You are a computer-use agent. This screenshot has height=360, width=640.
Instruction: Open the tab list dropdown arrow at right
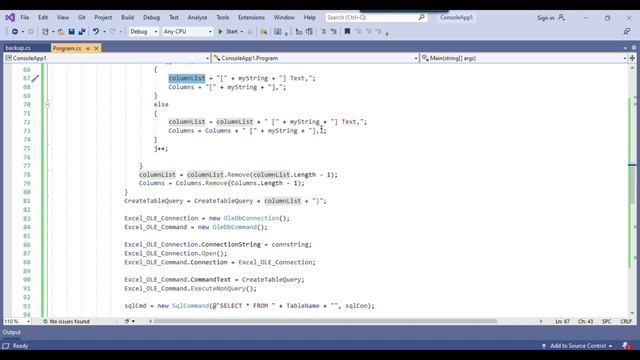(x=625, y=48)
